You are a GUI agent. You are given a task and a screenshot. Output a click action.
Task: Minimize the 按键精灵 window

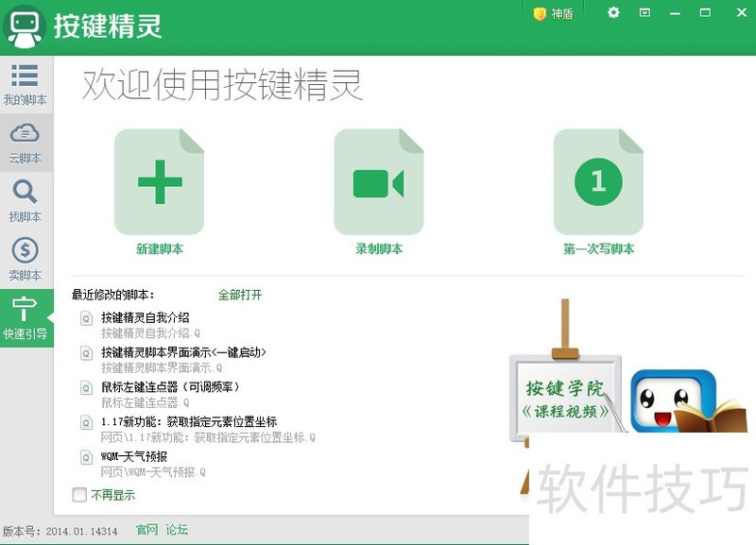tap(675, 13)
